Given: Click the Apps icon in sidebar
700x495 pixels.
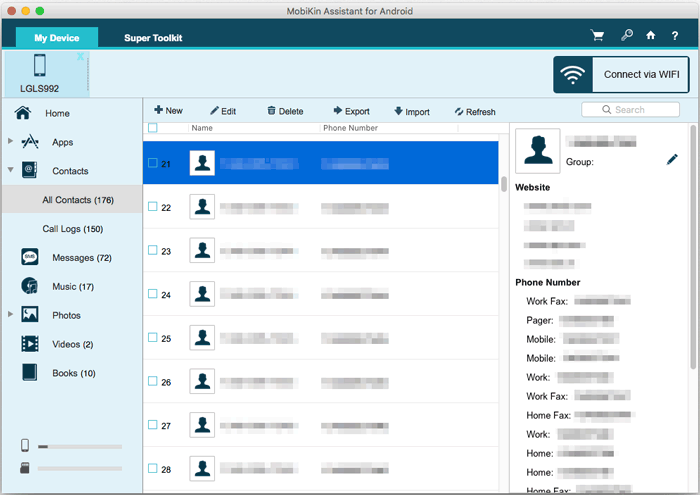Looking at the screenshot, I should coord(30,141).
